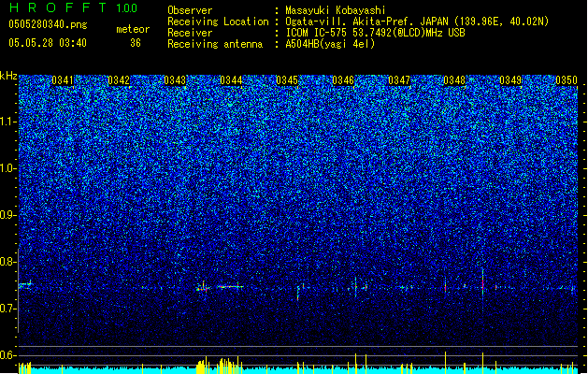This screenshot has height=374, width=588.
Task: Click the Receiving Location label
Action: coord(218,22)
